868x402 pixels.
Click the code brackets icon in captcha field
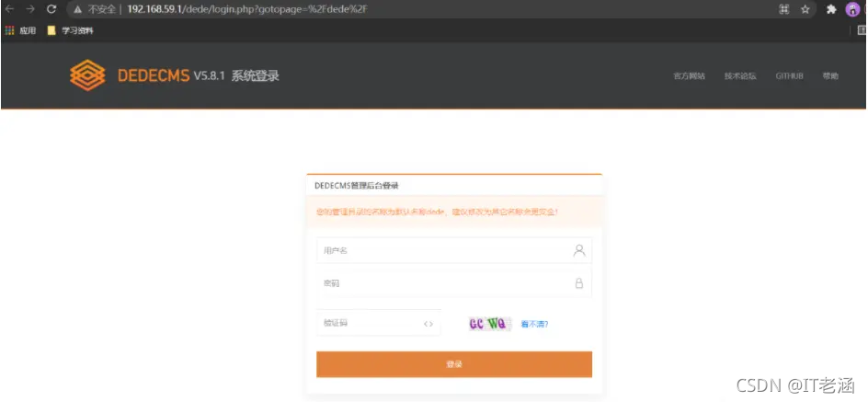[428, 324]
